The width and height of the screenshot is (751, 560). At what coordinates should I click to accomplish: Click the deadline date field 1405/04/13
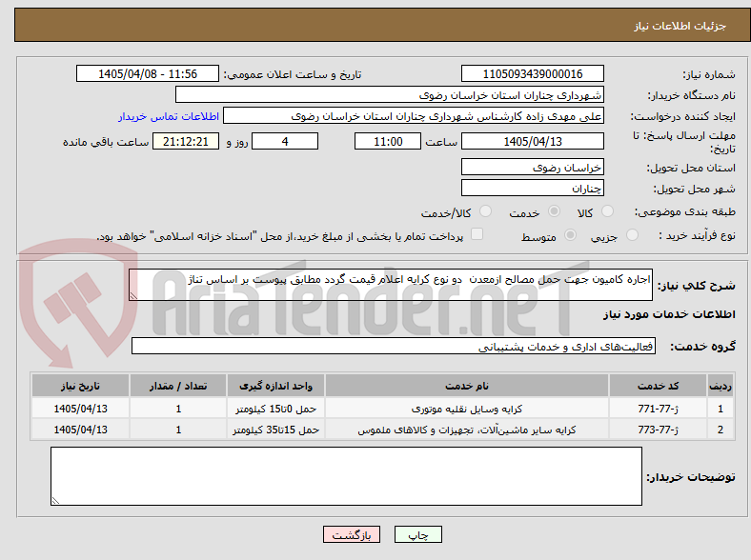click(x=533, y=141)
